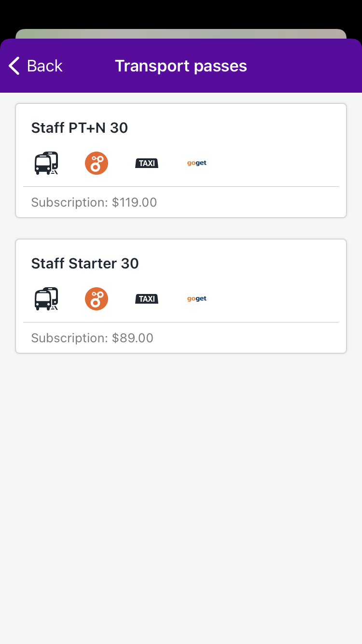Select the Staff Starter 30 pass
Screen dimensions: 362x644
(x=85, y=264)
